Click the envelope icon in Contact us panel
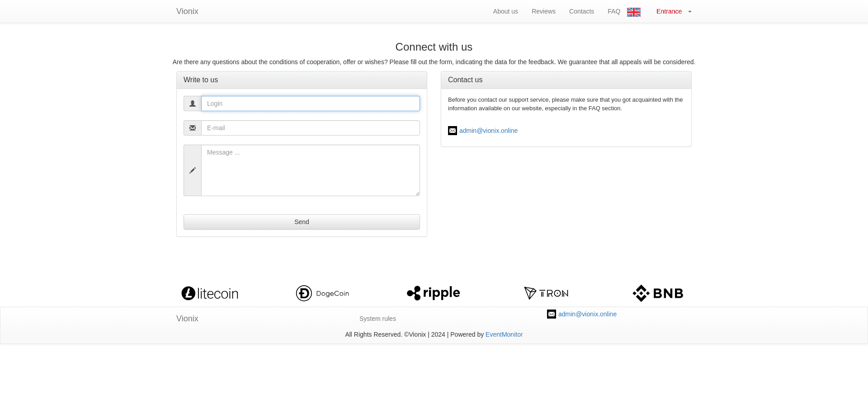868x418 pixels. click(453, 131)
